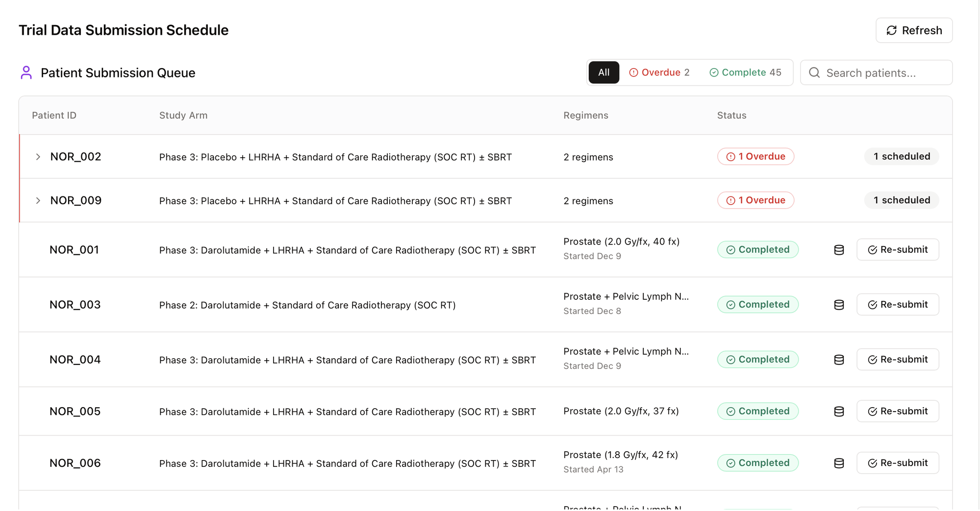This screenshot has width=980, height=511.
Task: Re-submit data for NOR_005
Action: (898, 412)
